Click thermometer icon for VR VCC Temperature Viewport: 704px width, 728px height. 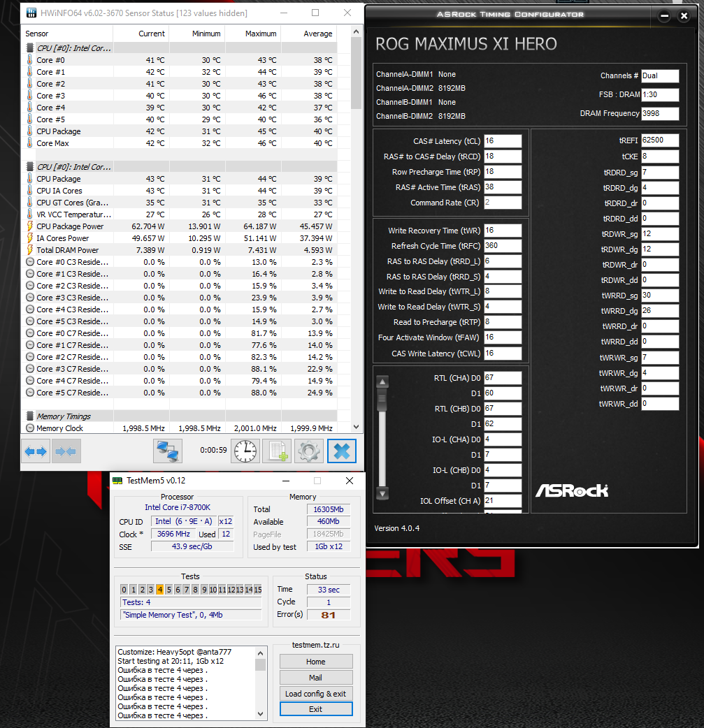coord(30,214)
